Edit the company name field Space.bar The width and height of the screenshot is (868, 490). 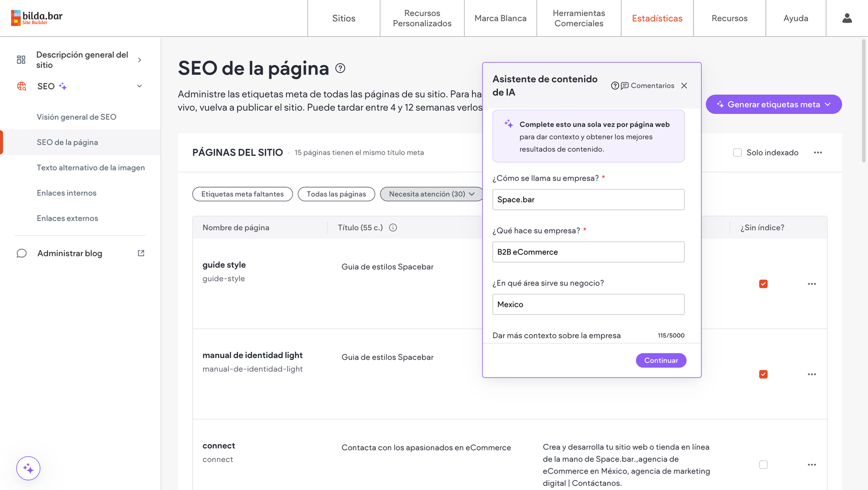click(x=588, y=199)
